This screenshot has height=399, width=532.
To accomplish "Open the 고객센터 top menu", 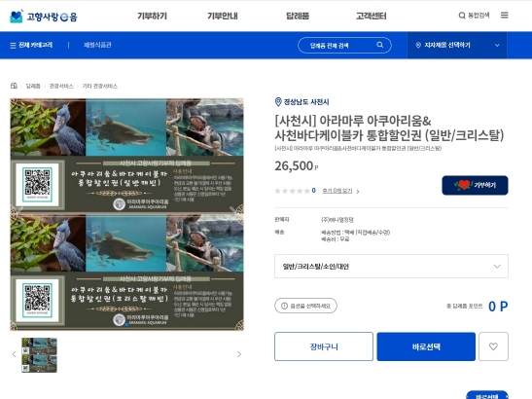I will (x=372, y=16).
